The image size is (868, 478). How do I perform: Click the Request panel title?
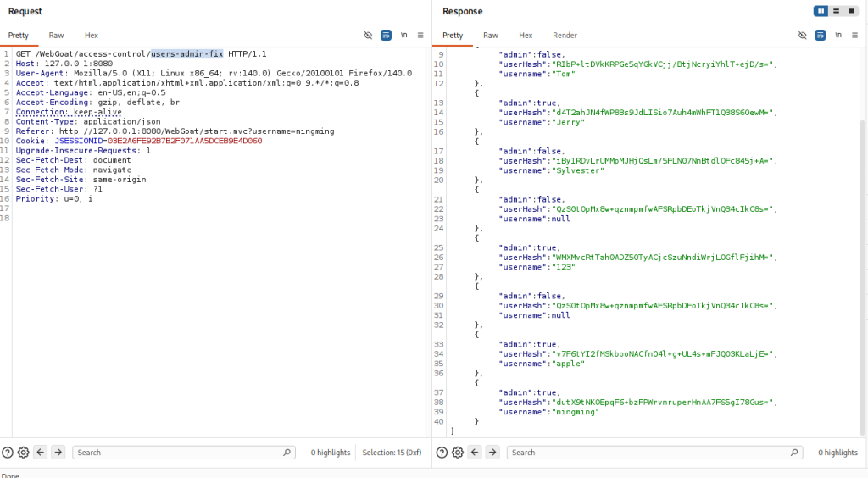pyautogui.click(x=25, y=11)
